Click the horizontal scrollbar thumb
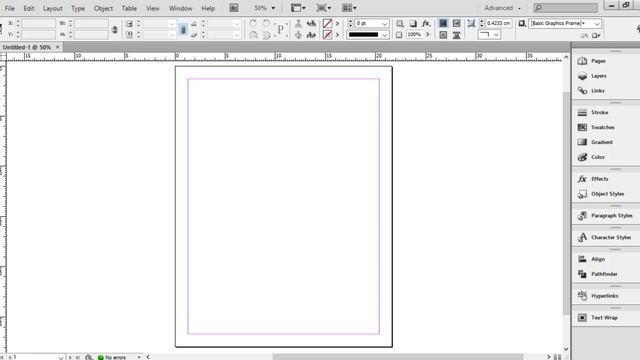The image size is (640, 360). (x=398, y=357)
